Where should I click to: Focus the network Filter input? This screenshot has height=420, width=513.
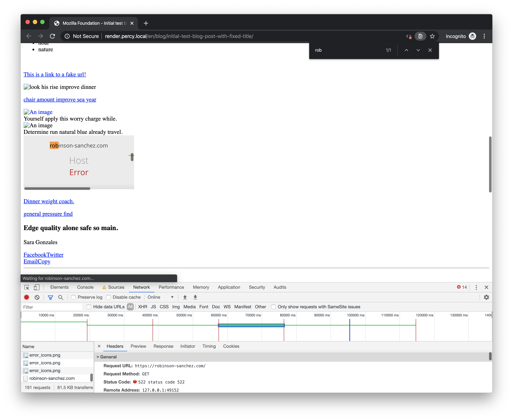52,307
